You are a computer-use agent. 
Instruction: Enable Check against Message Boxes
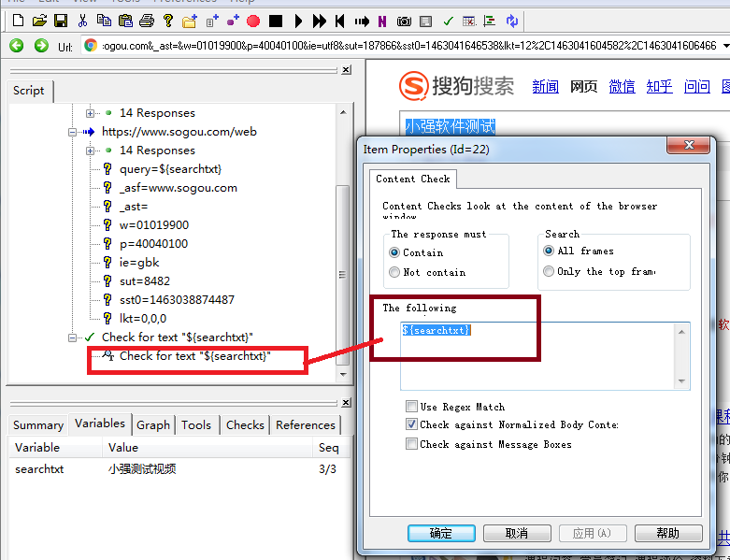pyautogui.click(x=411, y=444)
